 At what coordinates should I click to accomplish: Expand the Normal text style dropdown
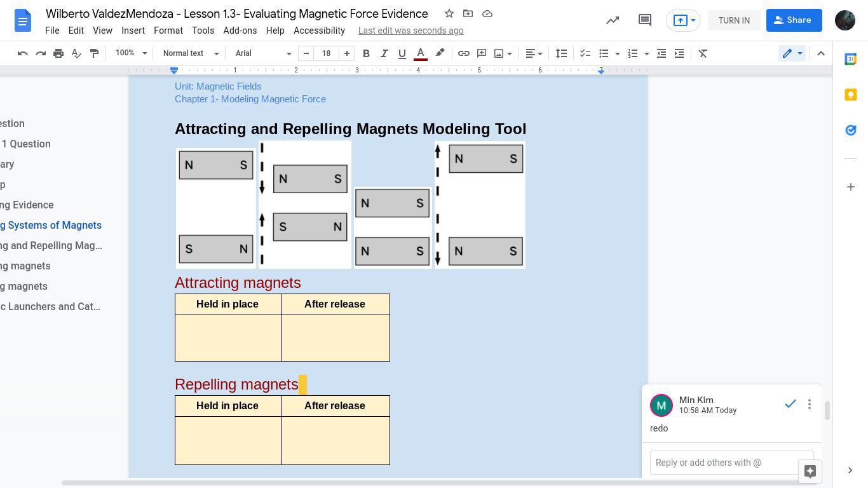pyautogui.click(x=191, y=53)
